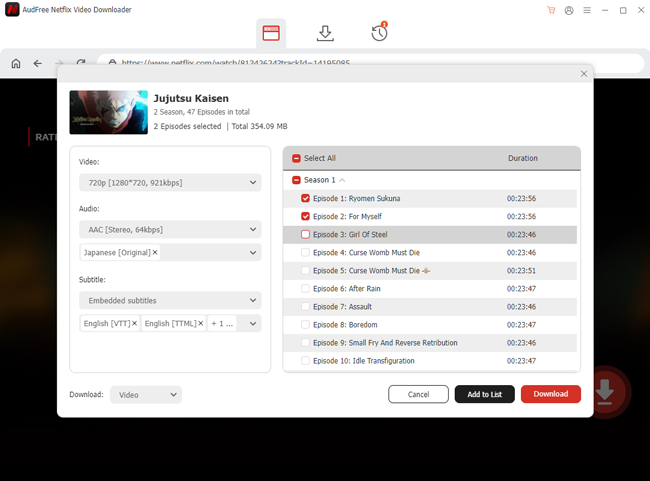Click the Duration column header
Image resolution: width=650 pixels, height=481 pixels.
tap(523, 158)
